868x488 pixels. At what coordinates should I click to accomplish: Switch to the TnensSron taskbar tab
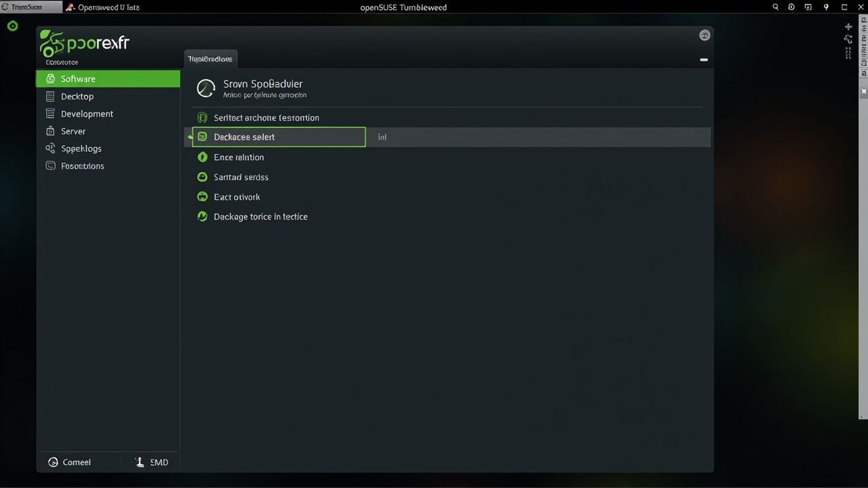tap(31, 7)
